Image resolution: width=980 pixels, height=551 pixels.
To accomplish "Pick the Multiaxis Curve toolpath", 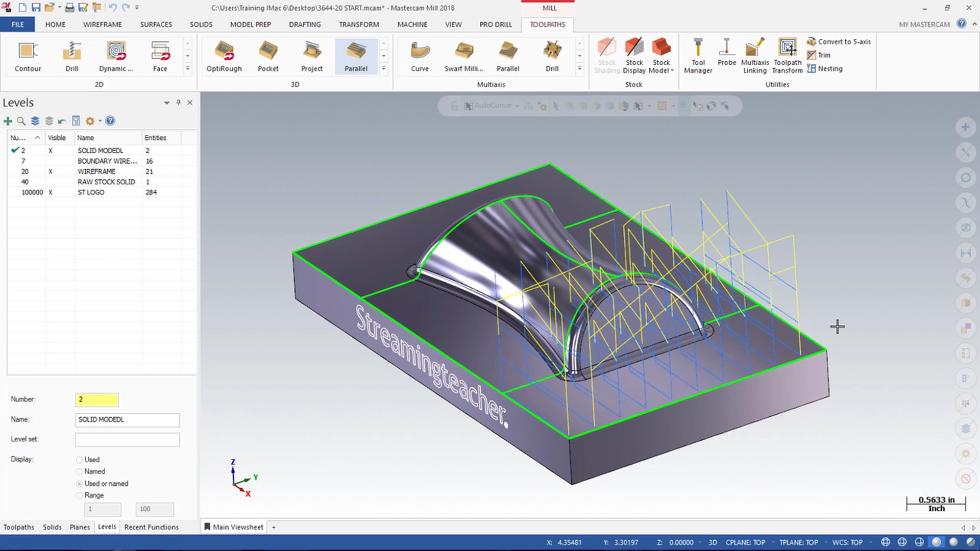I will click(x=420, y=57).
